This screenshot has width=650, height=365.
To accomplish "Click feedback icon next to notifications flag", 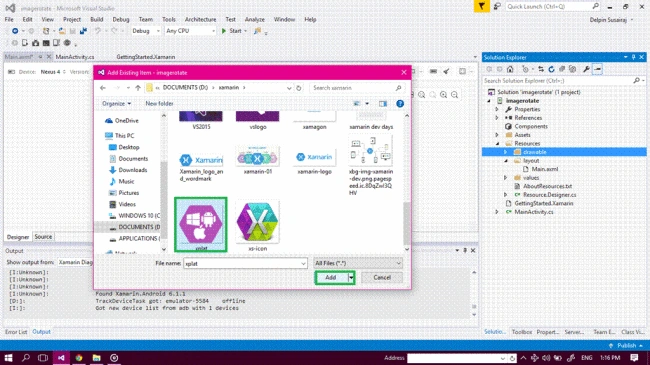I will click(497, 6).
